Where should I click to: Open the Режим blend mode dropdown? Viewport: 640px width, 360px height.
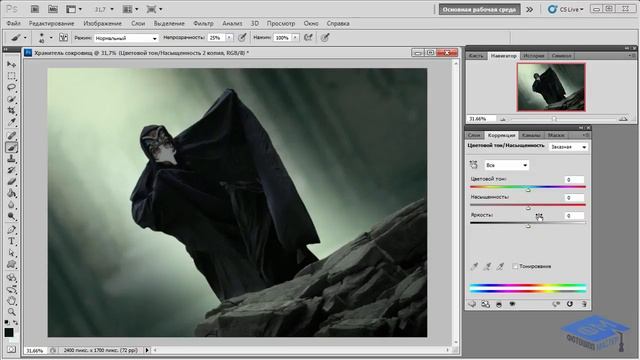click(x=126, y=38)
